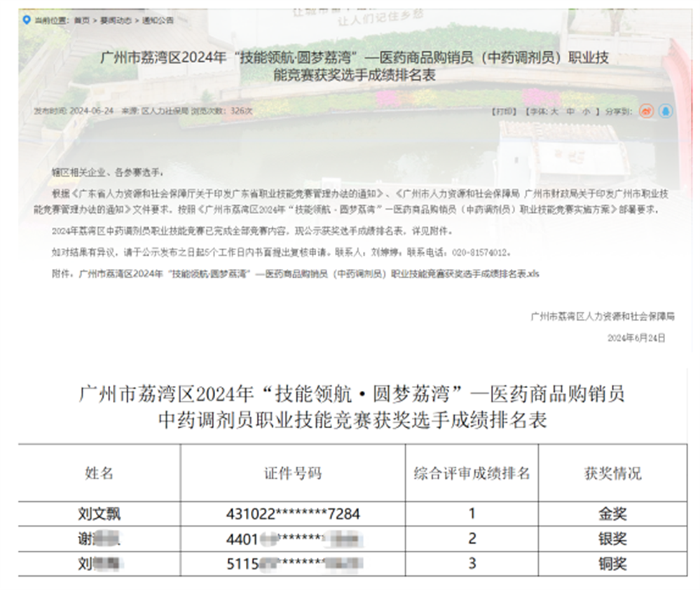700x590 pixels.
Task: Click the 综合评审成绩排名 column header
Action: [472, 473]
